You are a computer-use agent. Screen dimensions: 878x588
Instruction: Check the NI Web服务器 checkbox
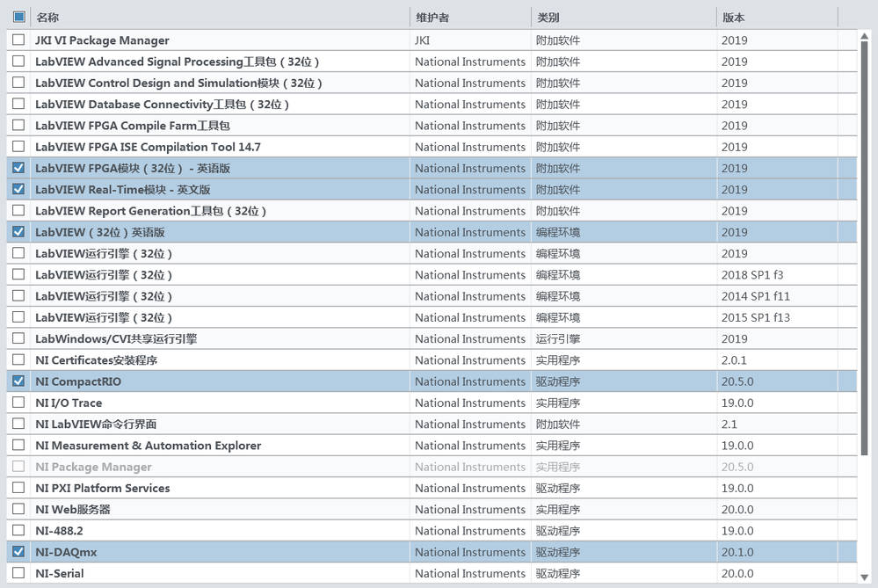click(x=18, y=509)
